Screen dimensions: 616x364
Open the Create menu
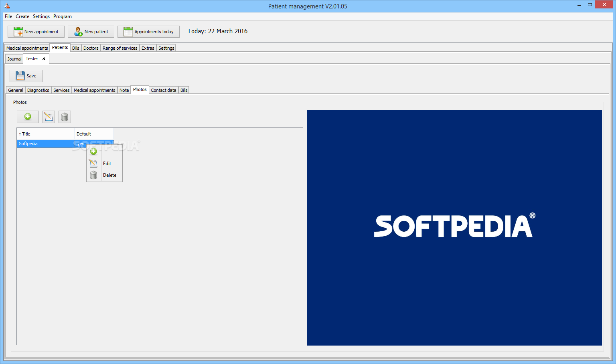(22, 16)
